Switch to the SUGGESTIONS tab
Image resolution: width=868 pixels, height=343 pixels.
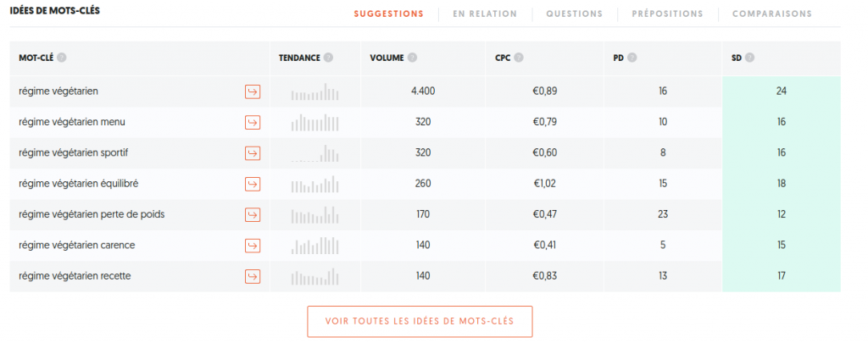(388, 14)
